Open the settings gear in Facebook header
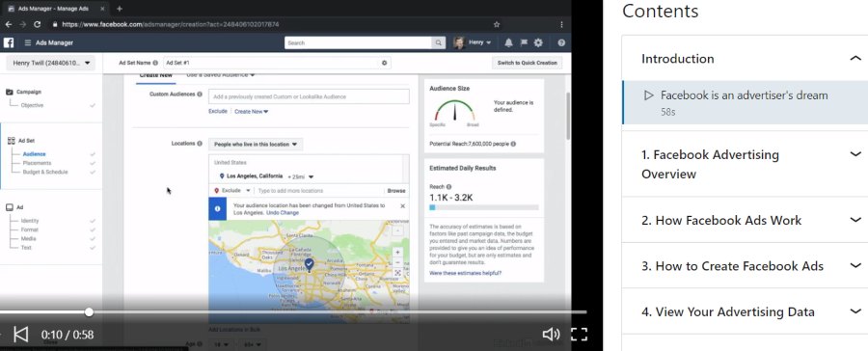This screenshot has width=868, height=351. [x=538, y=42]
